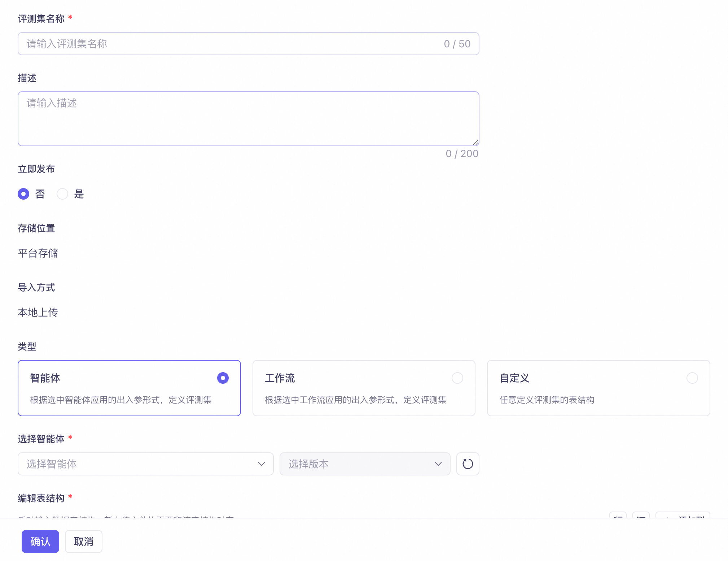Click the refresh icon beside 选择版本
728x561 pixels.
pyautogui.click(x=468, y=464)
